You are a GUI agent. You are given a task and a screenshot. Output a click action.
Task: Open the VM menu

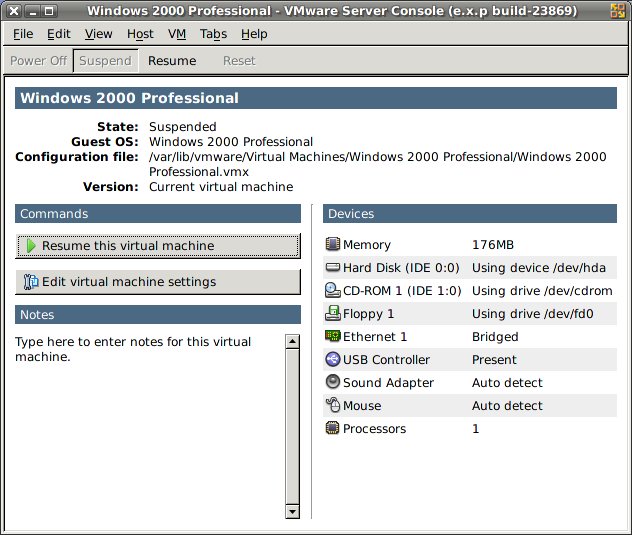pos(177,34)
